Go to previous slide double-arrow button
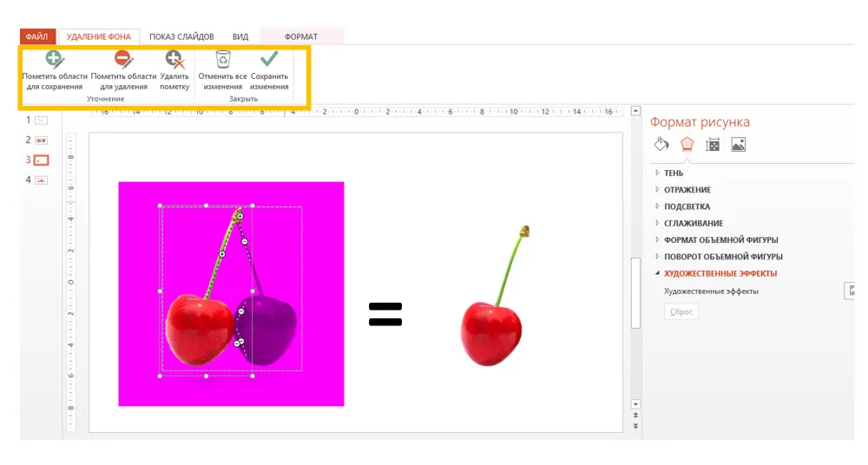Viewport: 868px width, 465px height. (635, 416)
